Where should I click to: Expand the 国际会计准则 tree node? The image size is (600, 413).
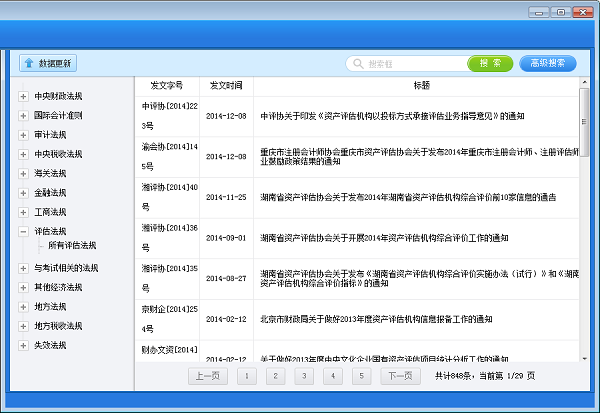point(23,116)
